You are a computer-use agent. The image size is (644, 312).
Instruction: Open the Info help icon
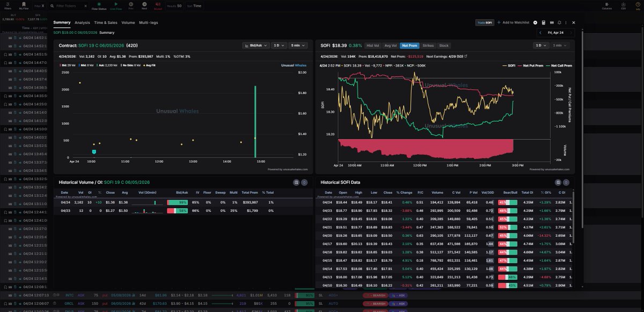pyautogui.click(x=637, y=5)
